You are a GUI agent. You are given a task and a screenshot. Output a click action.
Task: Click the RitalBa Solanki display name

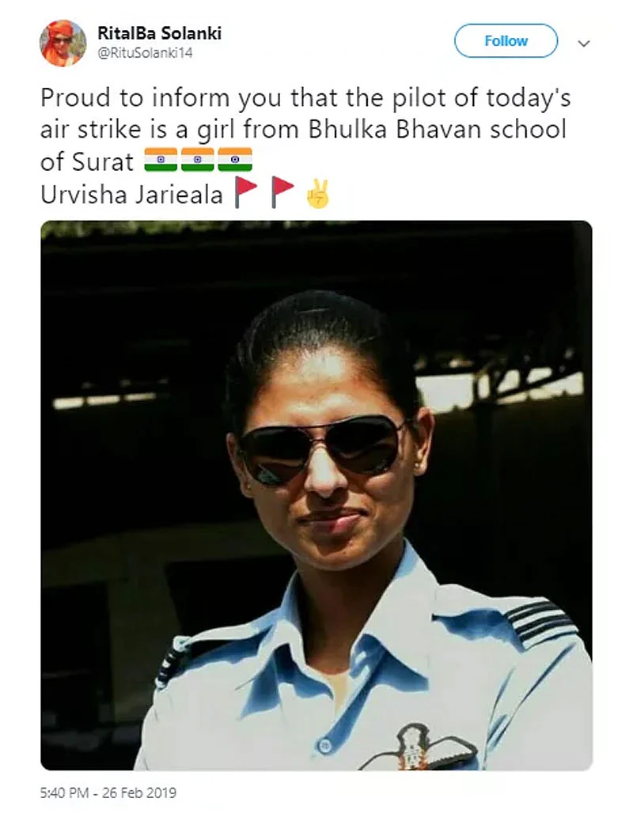click(x=159, y=33)
